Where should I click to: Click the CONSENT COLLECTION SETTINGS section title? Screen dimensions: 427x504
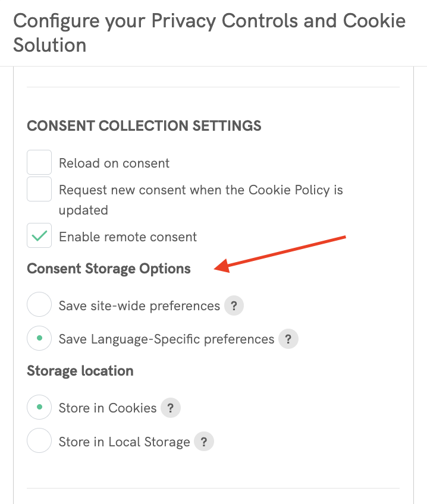[144, 126]
